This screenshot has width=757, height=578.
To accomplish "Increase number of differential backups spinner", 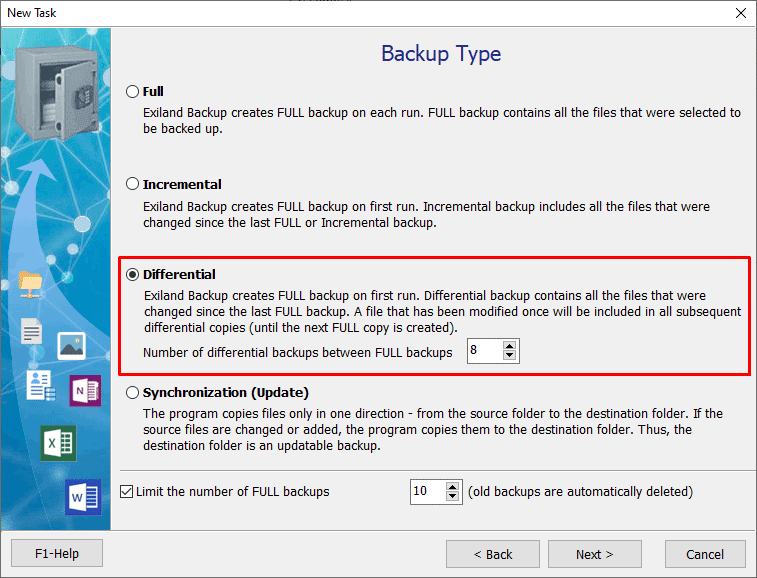I will (x=509, y=346).
